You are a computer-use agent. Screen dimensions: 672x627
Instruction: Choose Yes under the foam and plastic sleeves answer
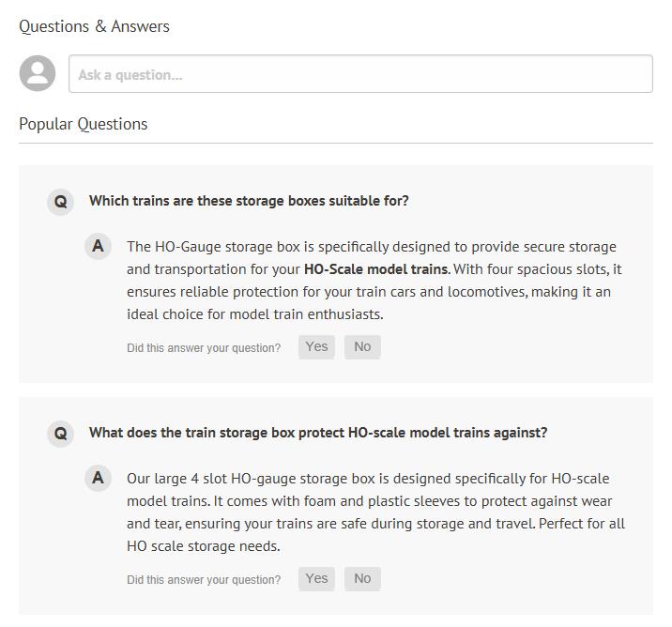pos(316,578)
